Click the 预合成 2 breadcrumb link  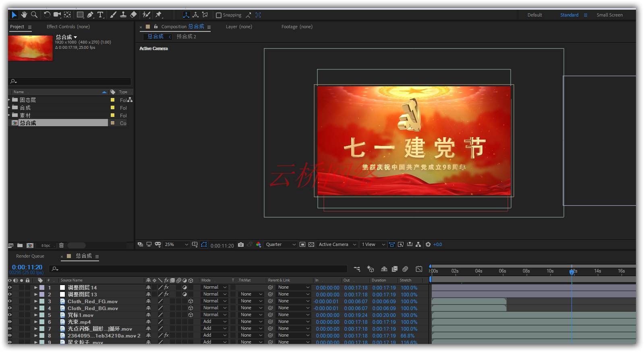point(186,37)
